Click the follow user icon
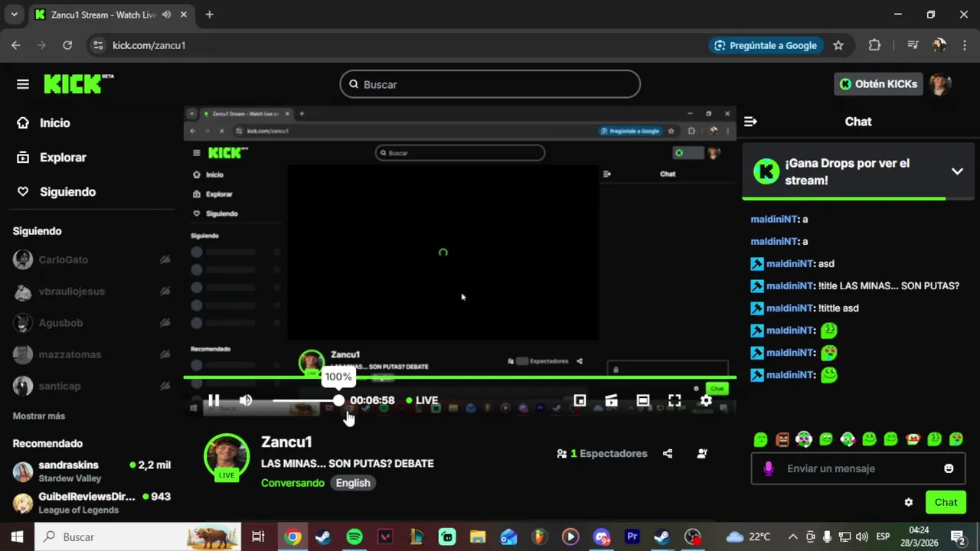The image size is (980, 551). [702, 453]
